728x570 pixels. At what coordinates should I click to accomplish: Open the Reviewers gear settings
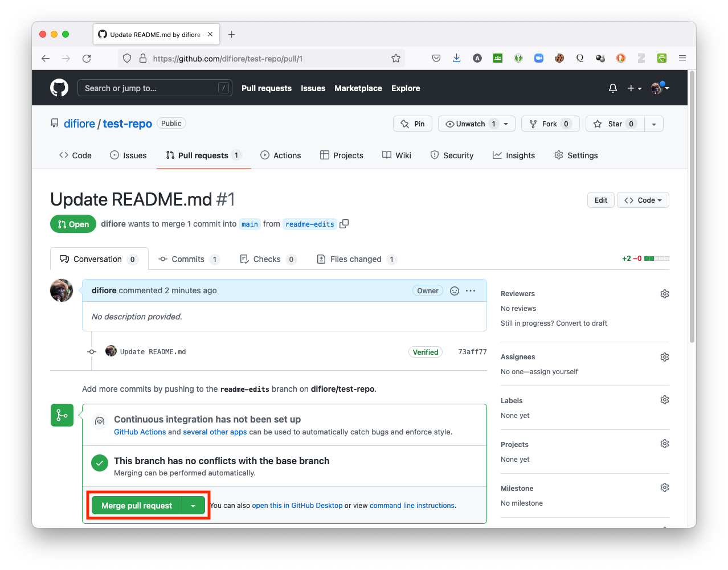(x=664, y=294)
